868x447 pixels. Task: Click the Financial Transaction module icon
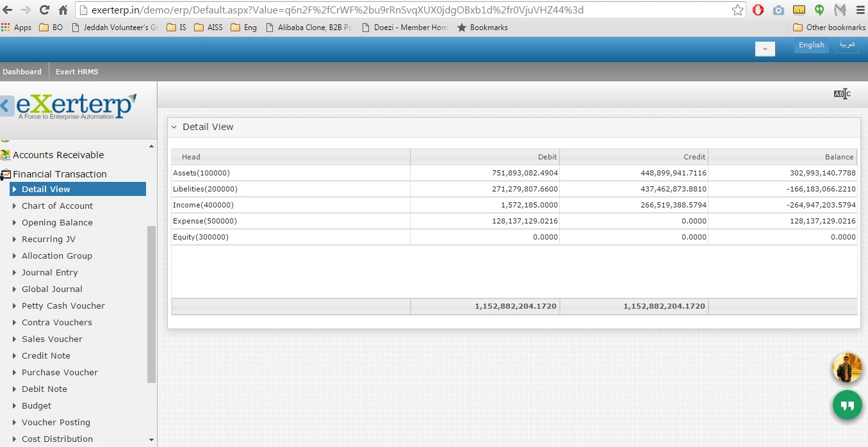click(x=6, y=174)
